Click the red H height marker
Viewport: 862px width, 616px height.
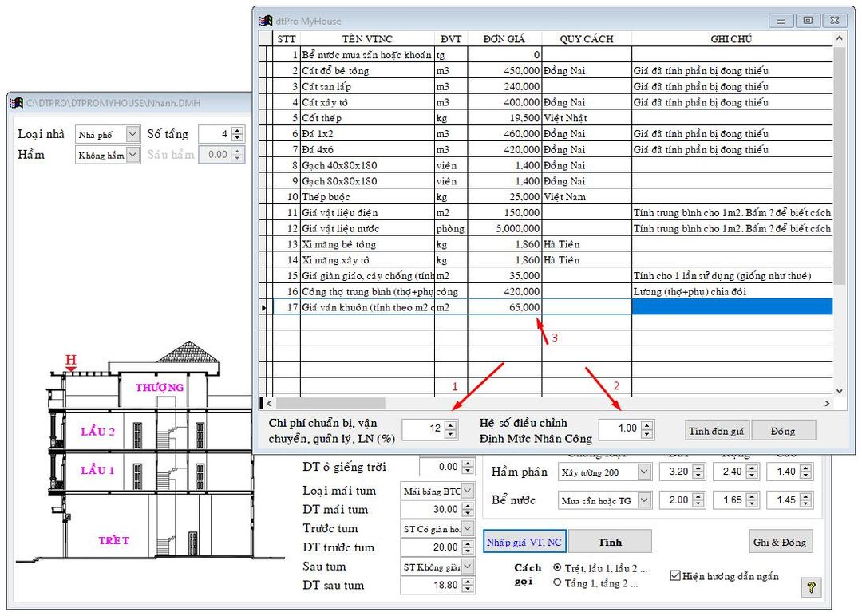(71, 361)
